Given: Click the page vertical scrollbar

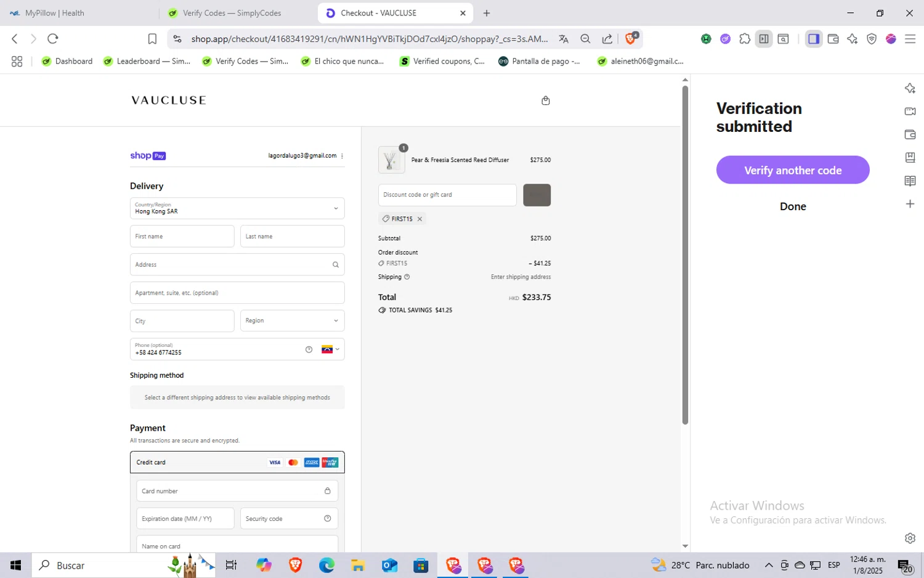Looking at the screenshot, I should pyautogui.click(x=685, y=255).
